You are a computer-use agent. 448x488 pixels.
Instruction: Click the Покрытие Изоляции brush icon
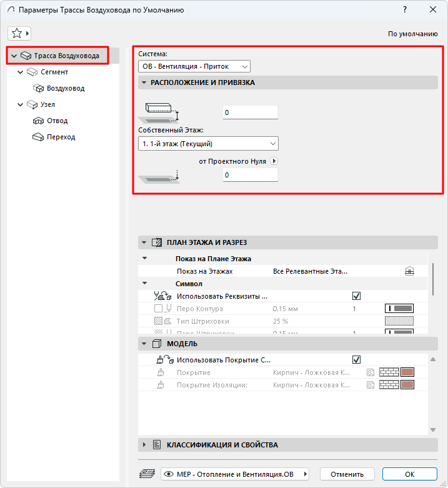[x=161, y=385]
